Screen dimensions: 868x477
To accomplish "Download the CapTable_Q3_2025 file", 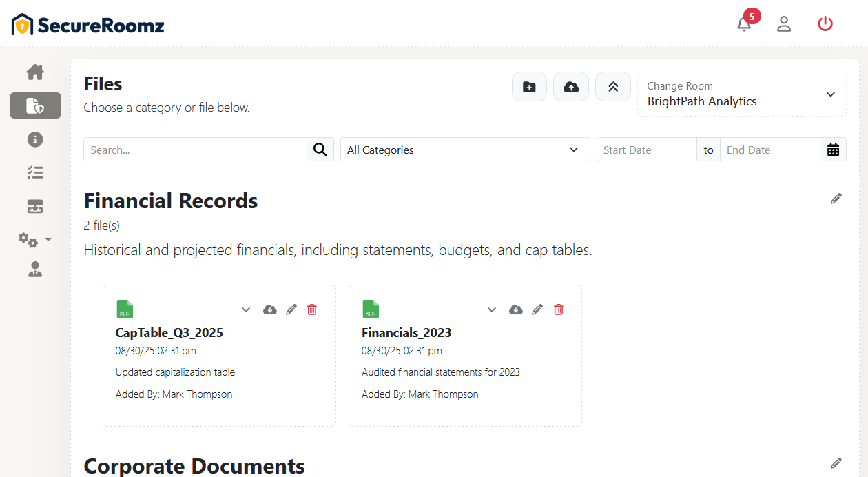I will click(270, 309).
